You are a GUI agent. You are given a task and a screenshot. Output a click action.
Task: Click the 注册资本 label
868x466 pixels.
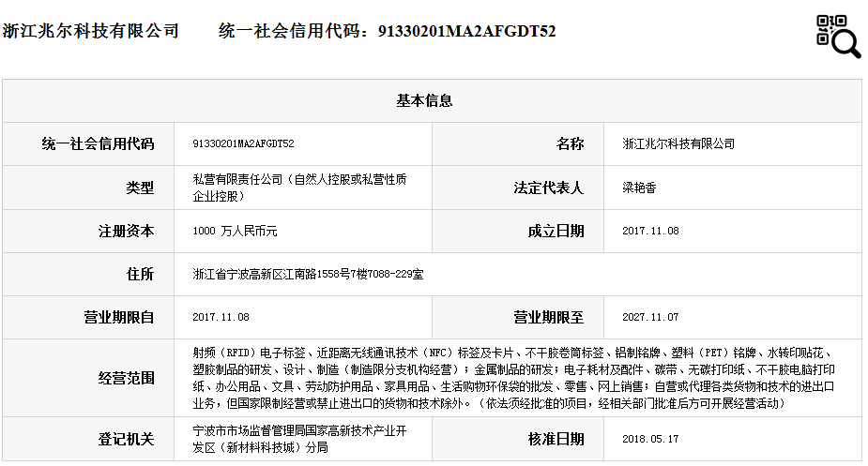[x=126, y=231]
